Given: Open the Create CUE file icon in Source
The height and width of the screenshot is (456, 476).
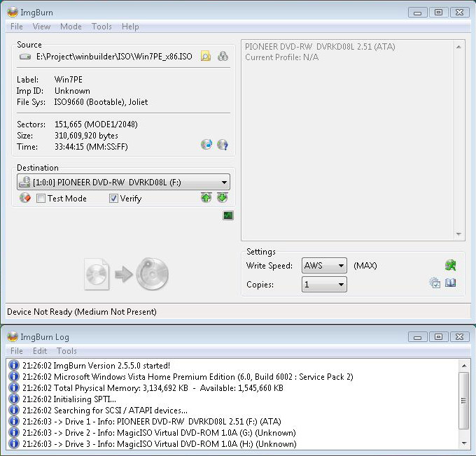Looking at the screenshot, I should [223, 56].
